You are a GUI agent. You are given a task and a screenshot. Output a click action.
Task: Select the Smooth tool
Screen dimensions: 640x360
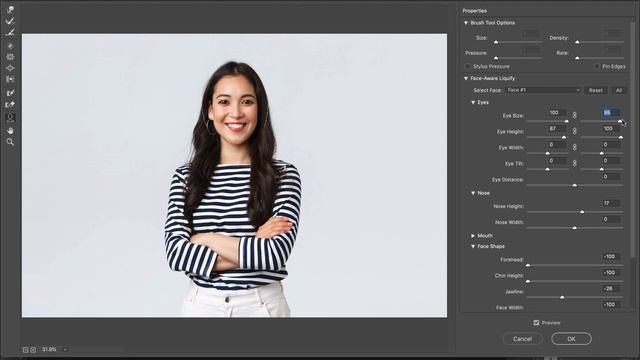(x=10, y=33)
